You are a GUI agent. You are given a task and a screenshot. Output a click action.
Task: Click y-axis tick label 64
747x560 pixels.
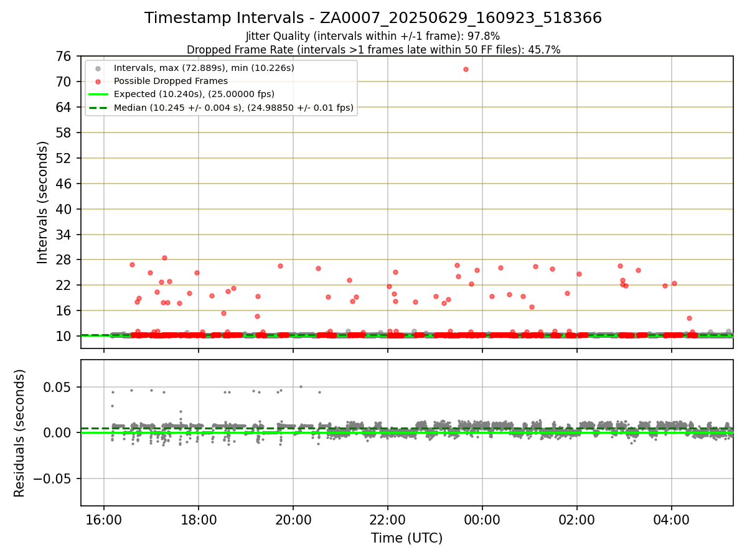coord(63,108)
